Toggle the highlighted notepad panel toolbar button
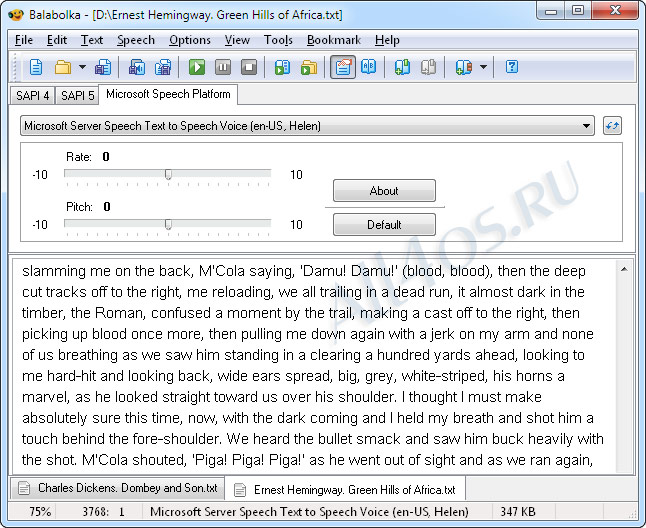Viewport: 646px width, 528px height. (343, 67)
